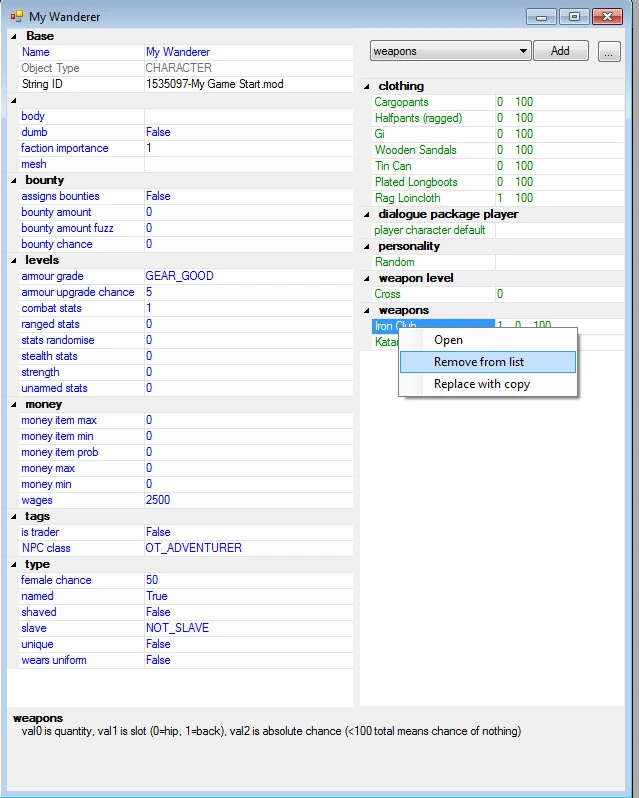Maximize the My Wanderer window

pos(574,17)
